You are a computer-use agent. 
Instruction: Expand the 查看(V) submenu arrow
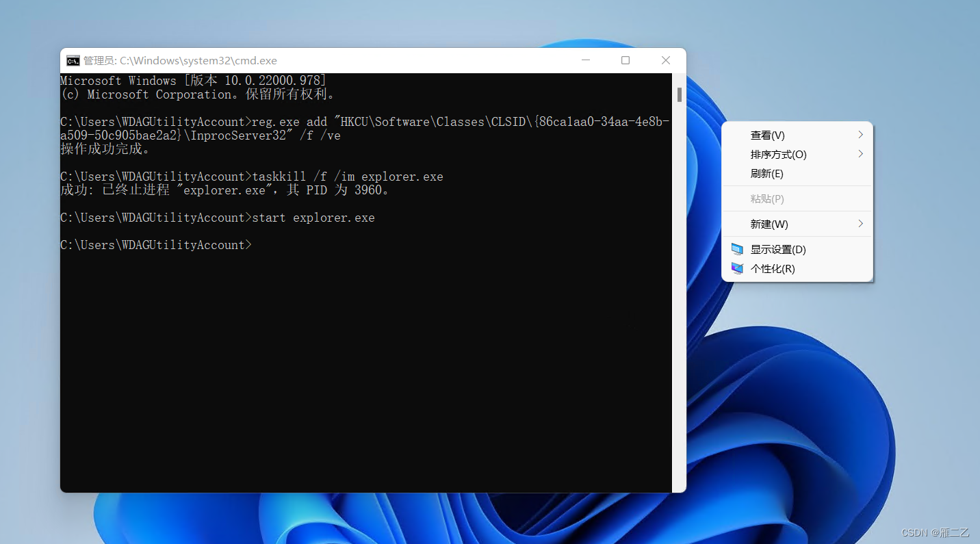pos(861,135)
